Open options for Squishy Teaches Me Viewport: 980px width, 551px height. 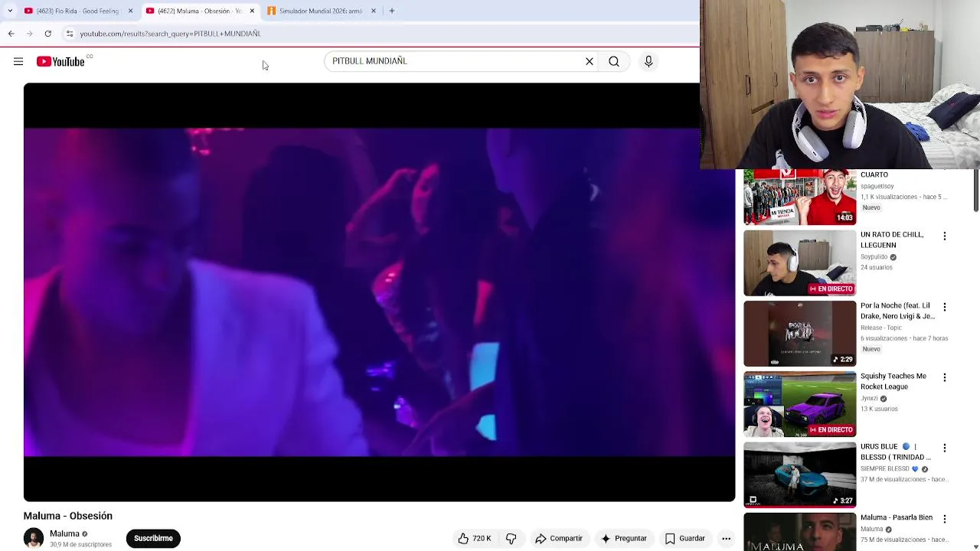click(x=944, y=377)
